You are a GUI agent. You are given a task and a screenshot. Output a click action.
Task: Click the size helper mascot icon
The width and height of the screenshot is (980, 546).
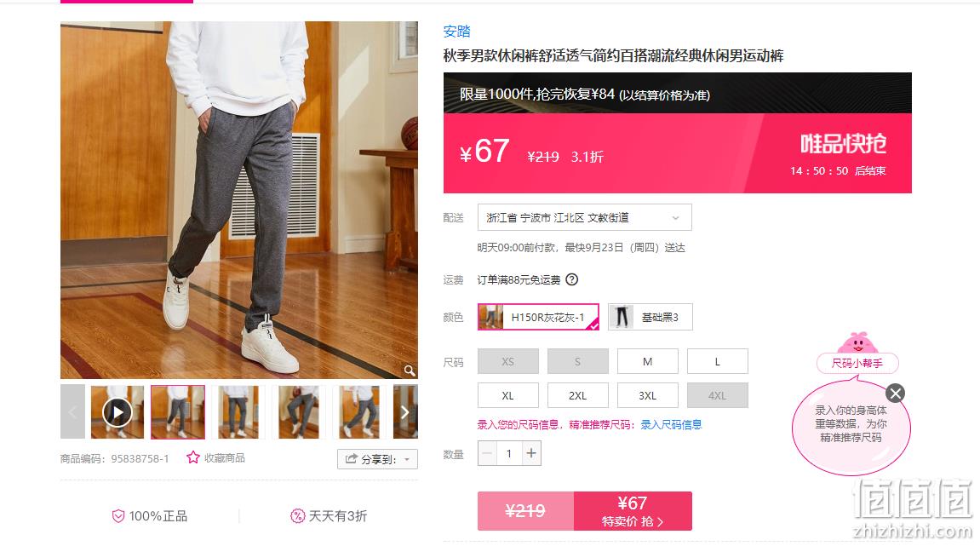coord(857,343)
